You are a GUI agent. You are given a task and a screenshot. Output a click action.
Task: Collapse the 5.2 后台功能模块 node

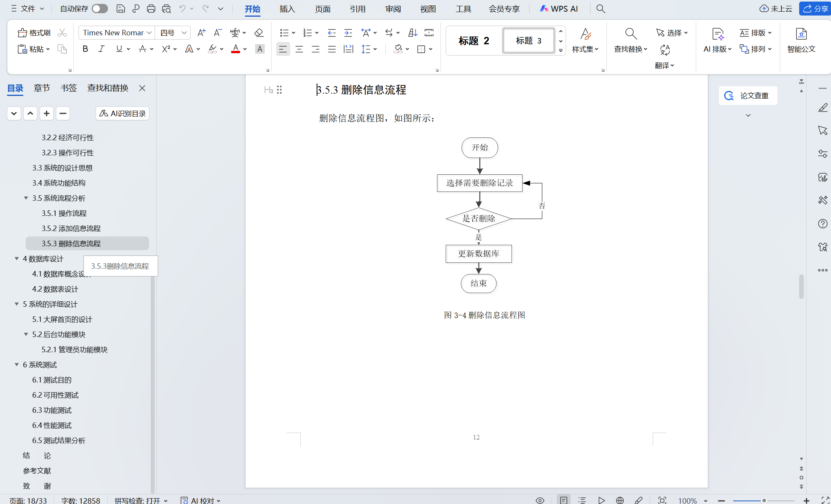coord(26,334)
